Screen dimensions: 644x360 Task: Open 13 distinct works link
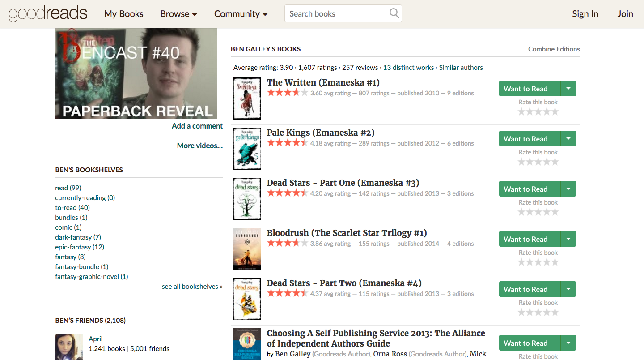coord(408,68)
